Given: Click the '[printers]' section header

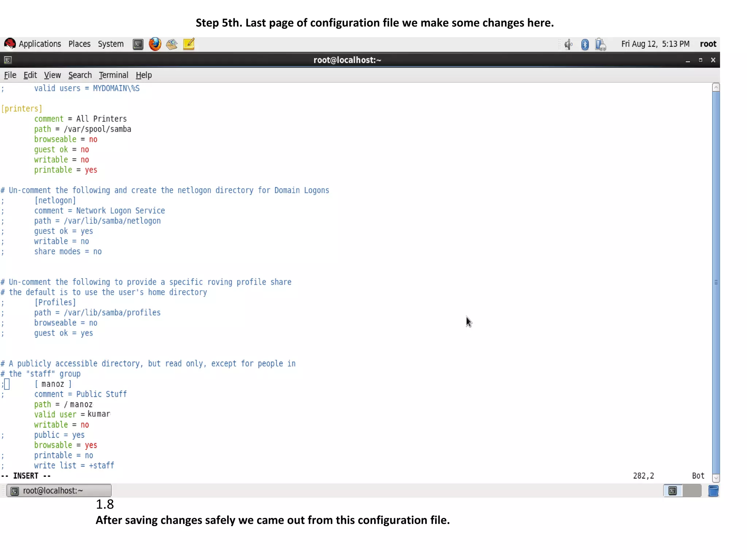Looking at the screenshot, I should point(22,109).
